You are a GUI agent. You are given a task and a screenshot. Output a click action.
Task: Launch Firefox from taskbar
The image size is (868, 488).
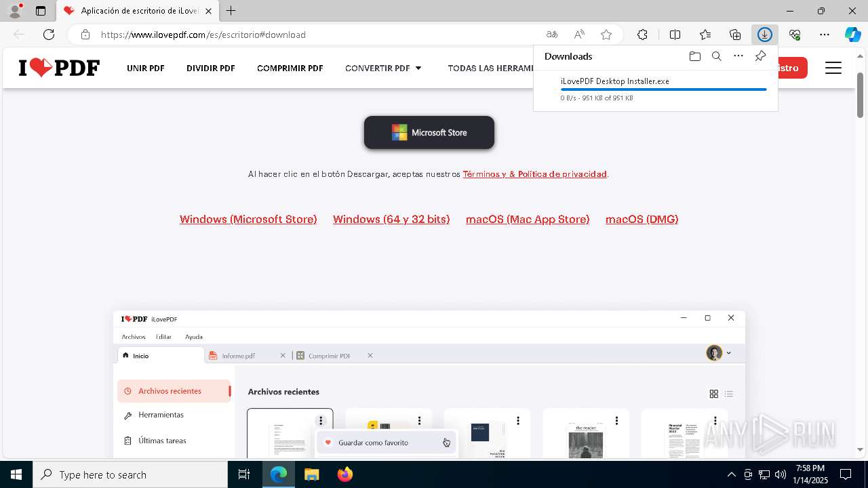[x=344, y=474]
